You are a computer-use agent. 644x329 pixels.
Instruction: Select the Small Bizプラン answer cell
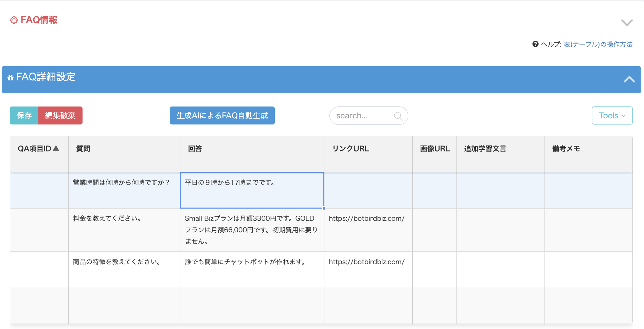[252, 230]
